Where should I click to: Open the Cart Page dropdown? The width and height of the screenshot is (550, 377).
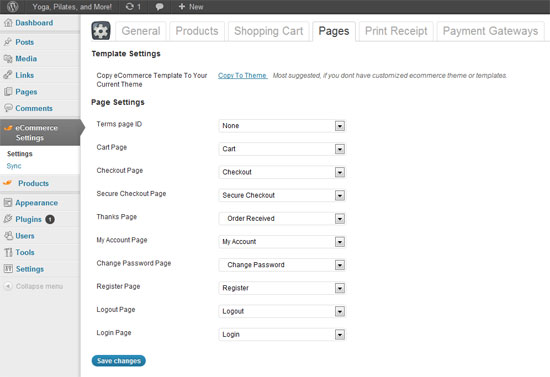click(282, 149)
